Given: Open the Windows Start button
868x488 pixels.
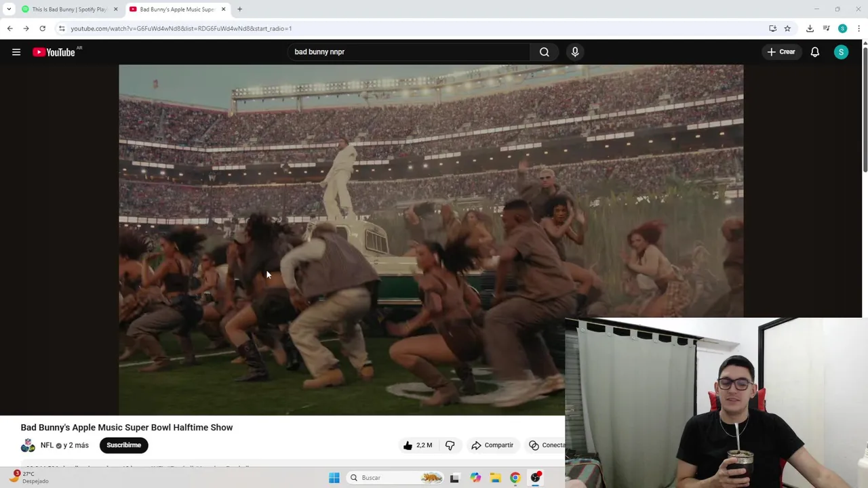Looking at the screenshot, I should (334, 478).
